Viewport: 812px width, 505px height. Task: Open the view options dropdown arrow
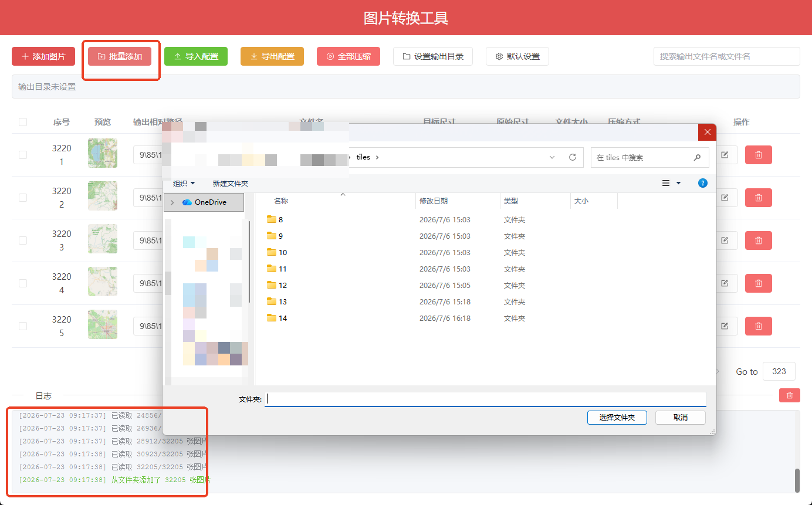[x=679, y=183]
